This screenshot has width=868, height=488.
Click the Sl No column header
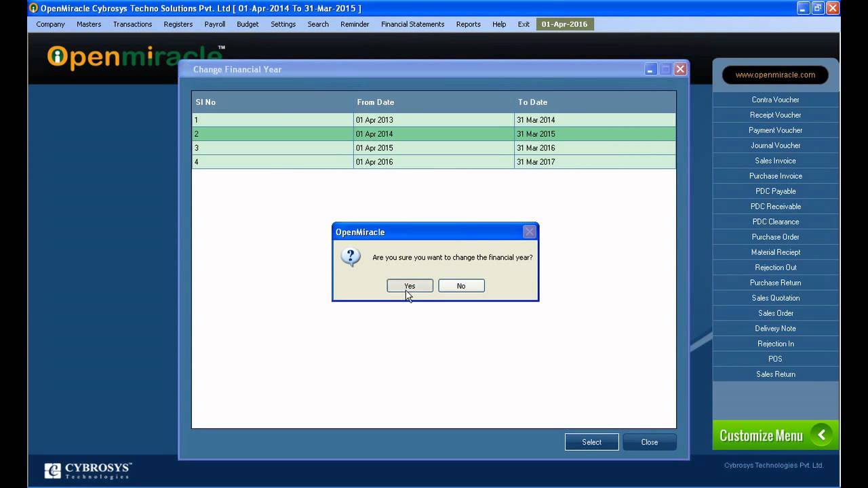point(273,102)
